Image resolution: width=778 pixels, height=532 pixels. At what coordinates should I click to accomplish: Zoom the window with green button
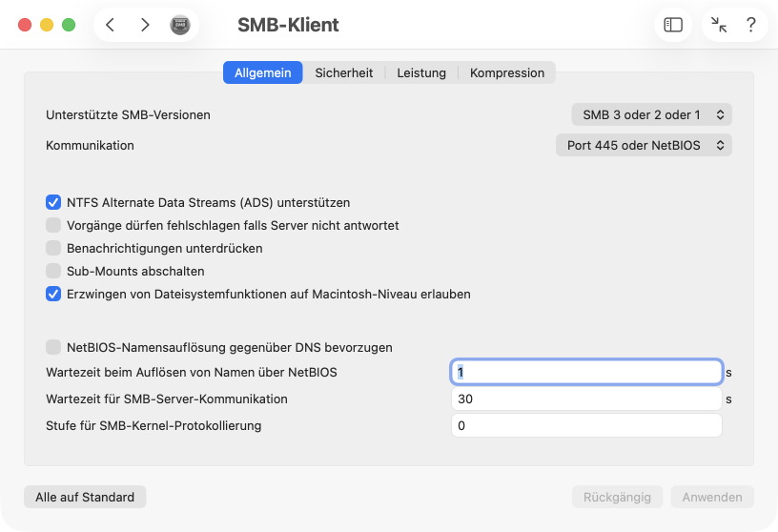click(69, 25)
